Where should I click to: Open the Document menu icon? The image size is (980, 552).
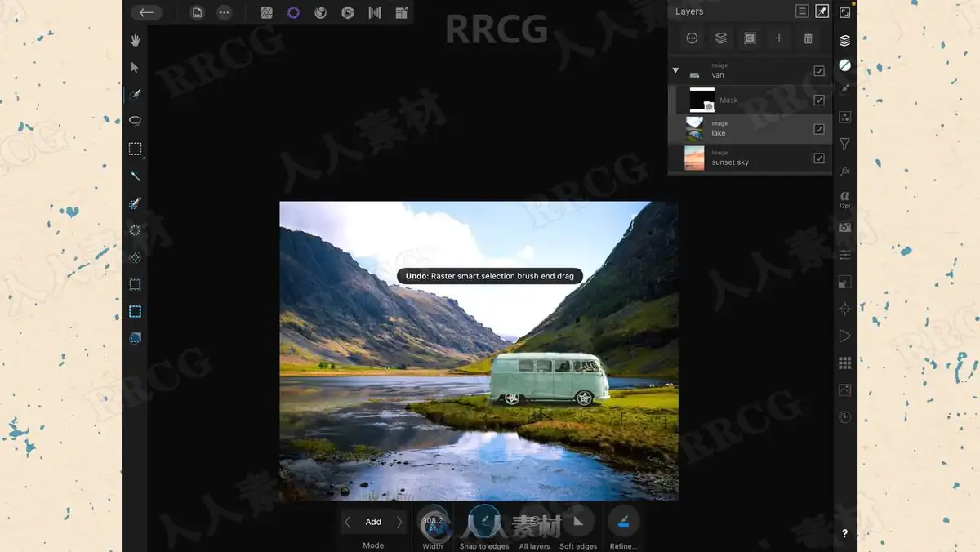(x=197, y=12)
